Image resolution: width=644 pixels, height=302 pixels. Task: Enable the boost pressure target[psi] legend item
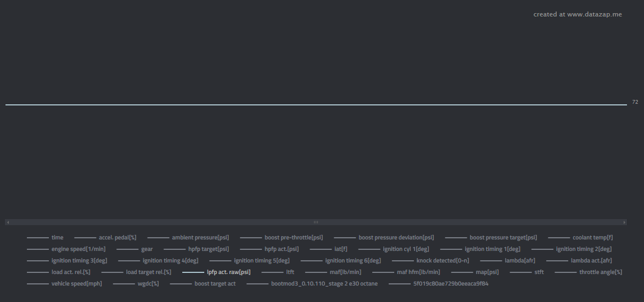click(x=503, y=238)
